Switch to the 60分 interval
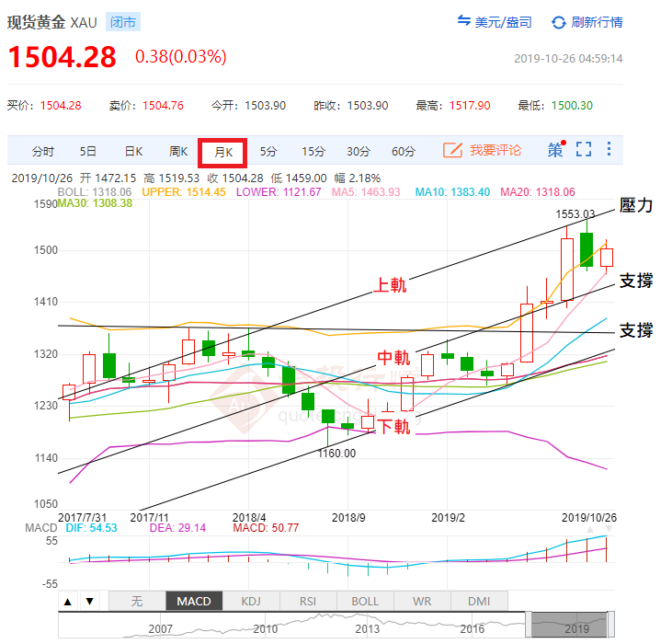This screenshot has width=672, height=644. (x=403, y=151)
